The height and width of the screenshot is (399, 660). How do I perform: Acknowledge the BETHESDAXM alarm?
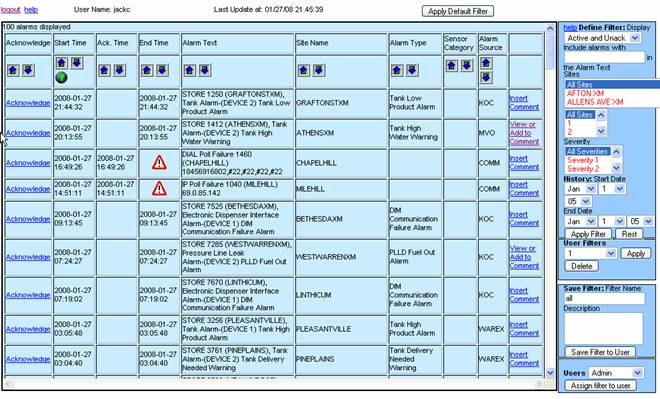tap(28, 219)
